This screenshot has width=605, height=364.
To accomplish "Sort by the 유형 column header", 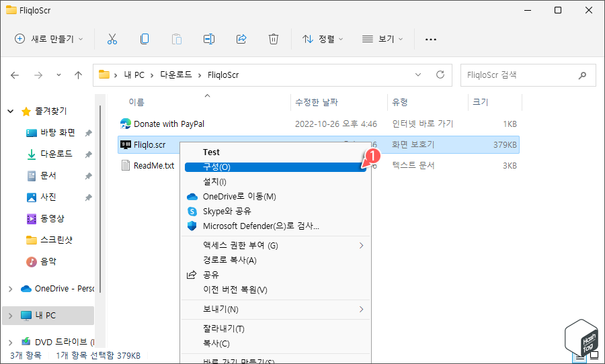I will pos(400,102).
